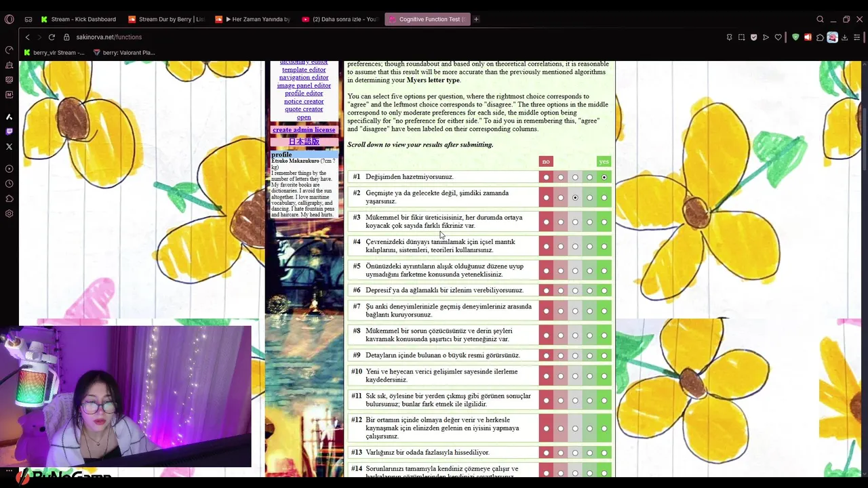Click the site lock icon in address bar
868x488 pixels.
tap(66, 37)
